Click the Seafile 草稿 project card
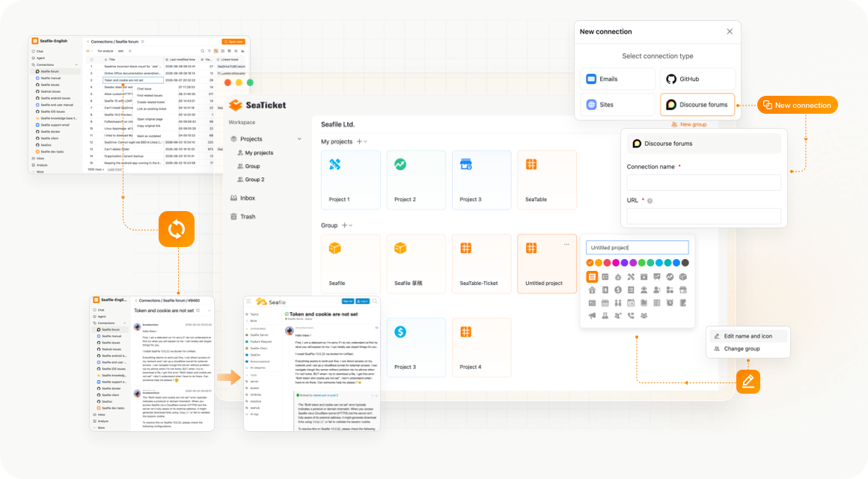The height and width of the screenshot is (479, 868). pyautogui.click(x=416, y=263)
